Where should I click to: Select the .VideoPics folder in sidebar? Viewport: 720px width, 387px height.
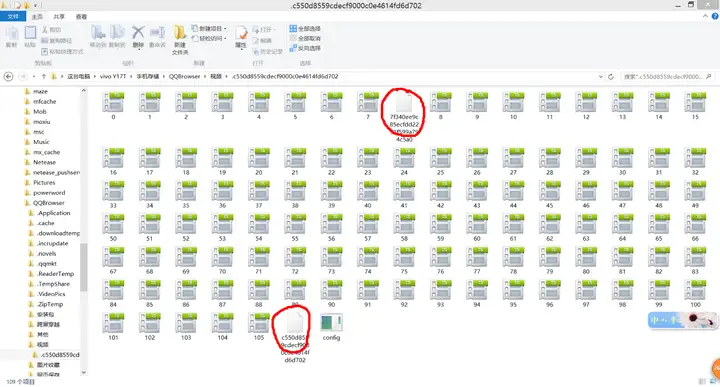pos(51,294)
